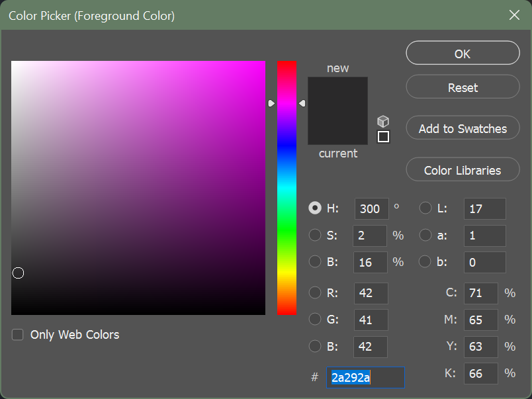Click the 'new' color preview swatch
The height and width of the screenshot is (399, 532).
[337, 93]
